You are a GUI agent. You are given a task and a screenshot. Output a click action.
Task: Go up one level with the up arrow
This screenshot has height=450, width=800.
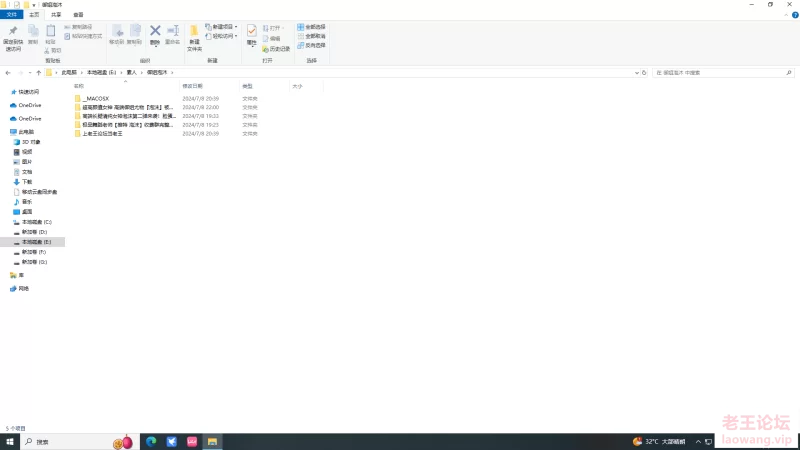(38, 73)
